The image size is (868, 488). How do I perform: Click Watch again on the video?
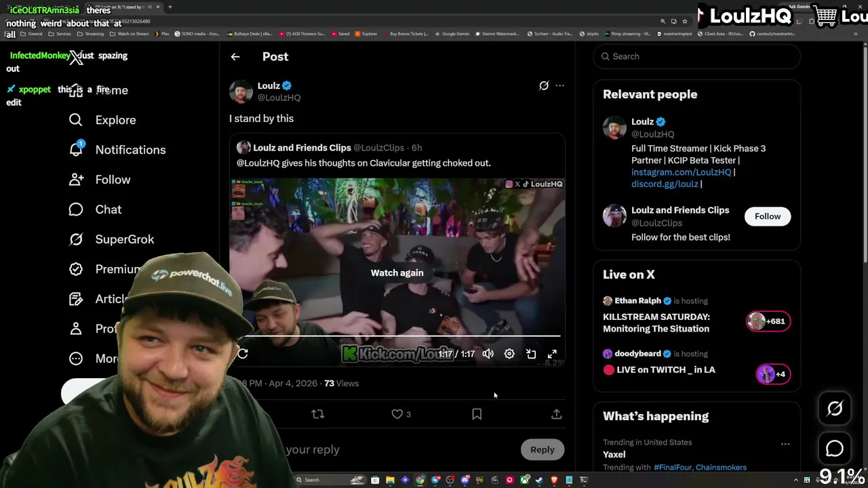[397, 272]
